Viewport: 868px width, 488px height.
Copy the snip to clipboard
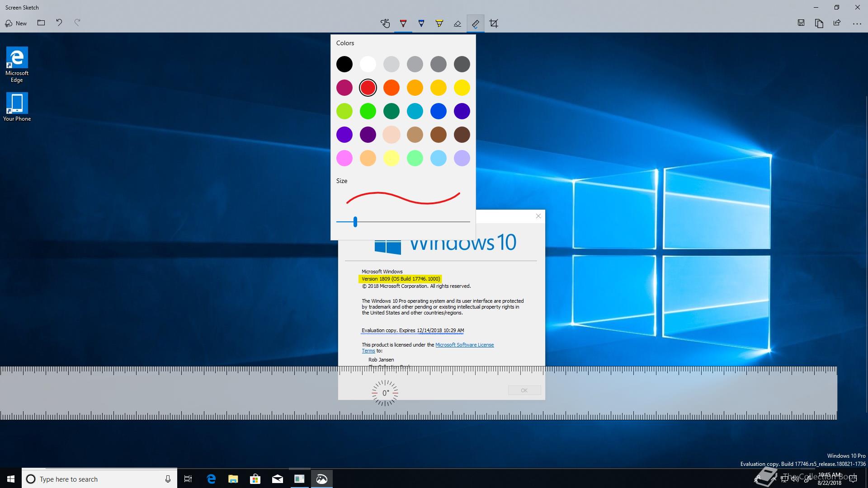tap(819, 23)
